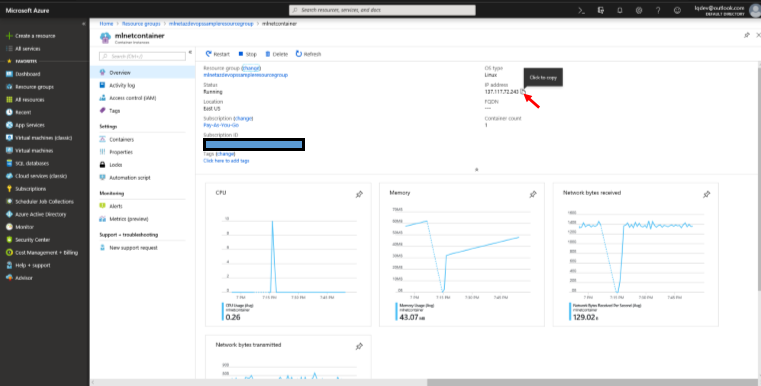761x386 pixels.
Task: Open portal settings gear icon
Action: click(639, 10)
